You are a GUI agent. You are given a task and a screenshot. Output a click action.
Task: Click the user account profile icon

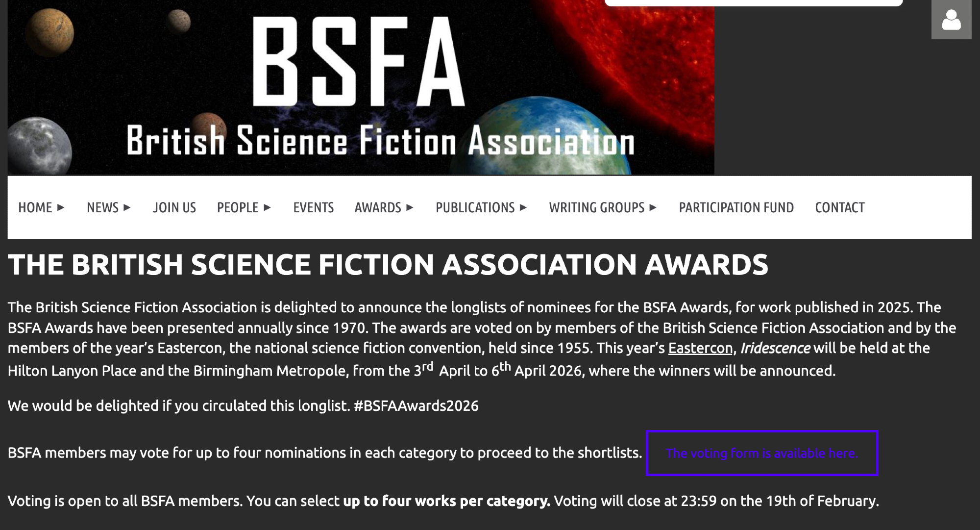pos(951,20)
